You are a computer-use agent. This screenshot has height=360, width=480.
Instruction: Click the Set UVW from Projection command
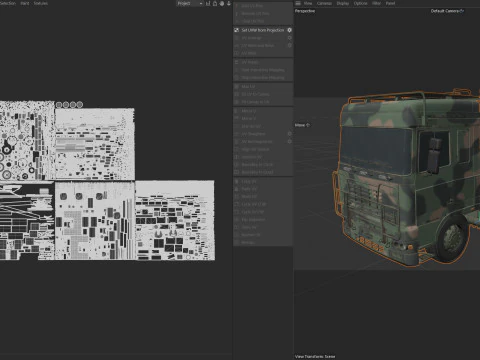click(263, 30)
